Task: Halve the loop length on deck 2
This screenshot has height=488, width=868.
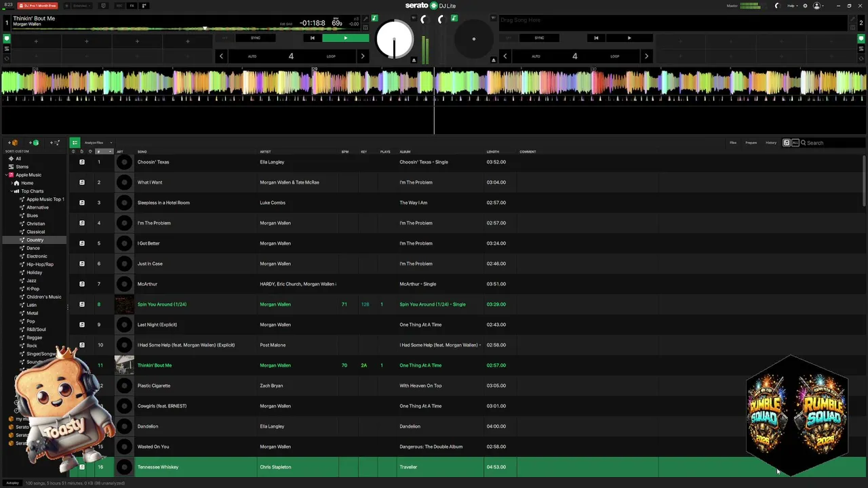Action: [x=505, y=56]
